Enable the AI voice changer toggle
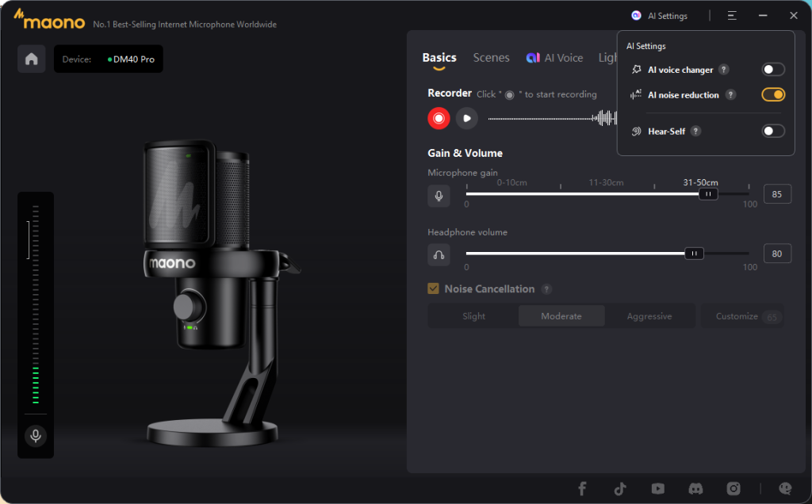The image size is (812, 504). click(x=772, y=70)
